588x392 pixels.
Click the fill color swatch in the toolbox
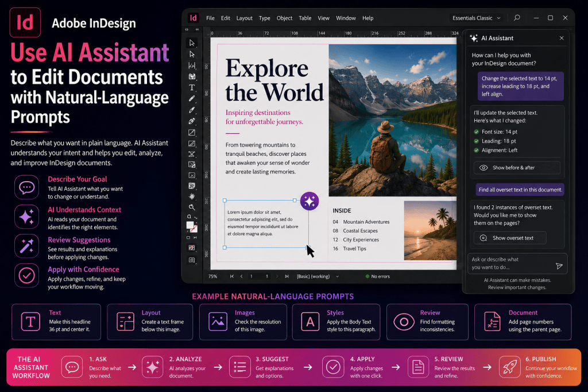click(x=190, y=225)
